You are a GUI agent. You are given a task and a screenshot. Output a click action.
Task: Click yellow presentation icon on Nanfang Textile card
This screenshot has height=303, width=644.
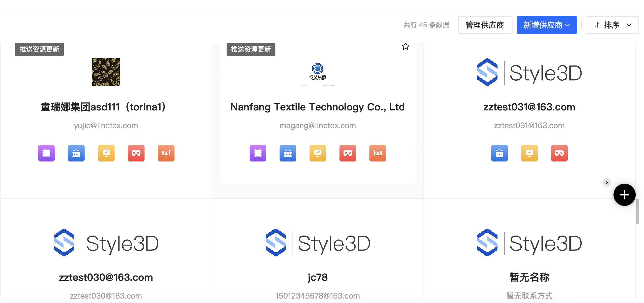pos(318,153)
